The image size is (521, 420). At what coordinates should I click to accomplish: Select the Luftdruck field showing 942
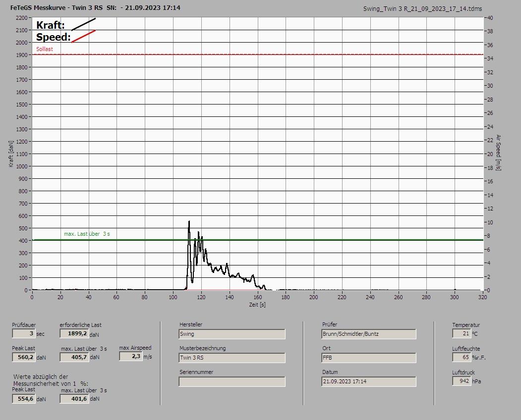coord(462,381)
